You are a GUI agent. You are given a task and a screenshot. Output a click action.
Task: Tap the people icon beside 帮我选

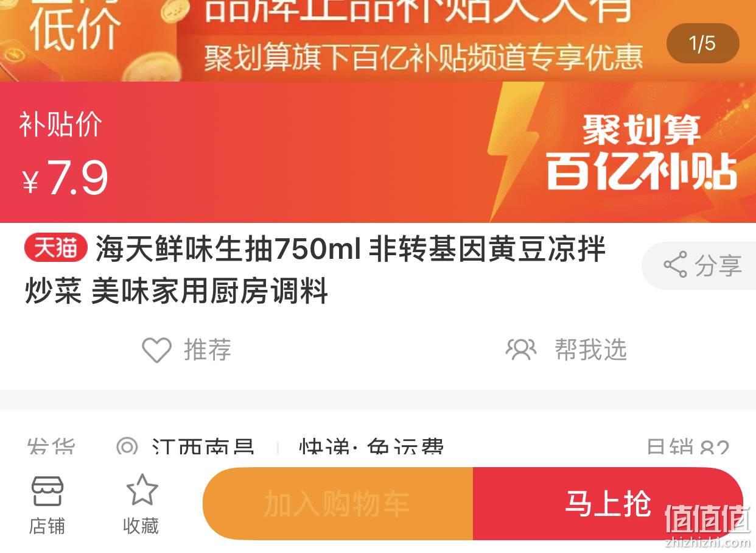[521, 350]
